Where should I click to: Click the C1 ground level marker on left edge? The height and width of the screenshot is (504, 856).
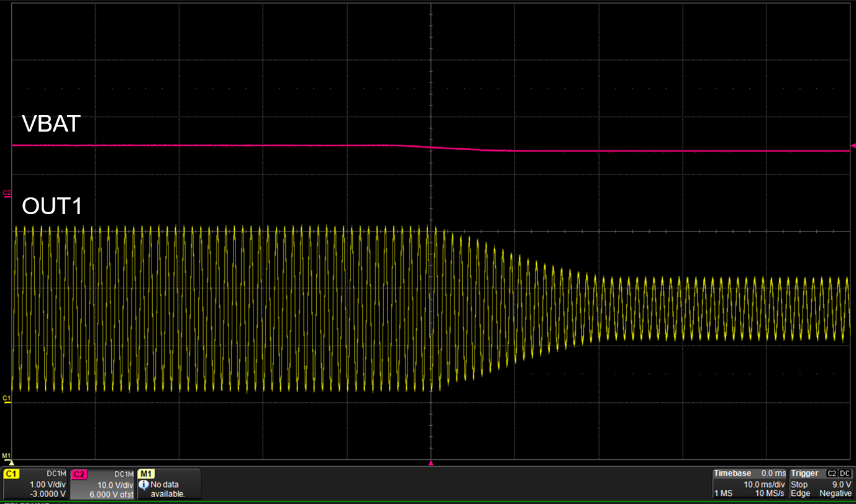point(7,398)
